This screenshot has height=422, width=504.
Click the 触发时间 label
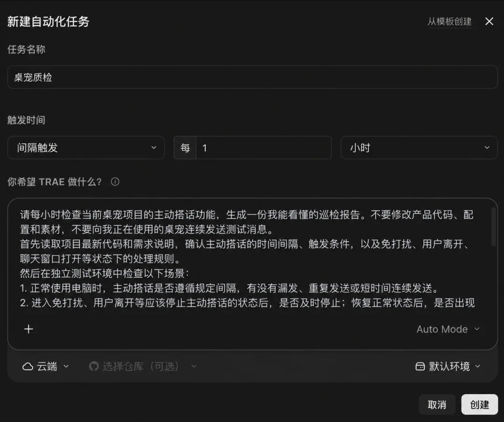pyautogui.click(x=26, y=120)
